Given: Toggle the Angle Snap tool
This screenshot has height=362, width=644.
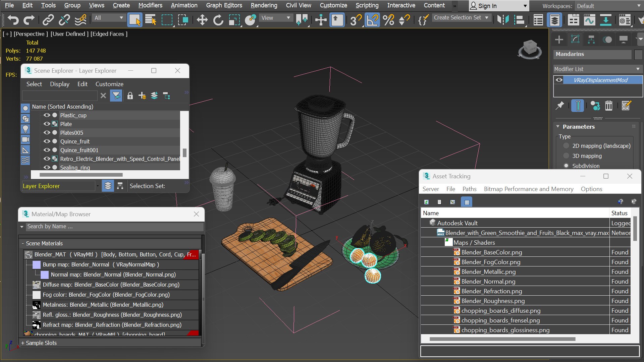Looking at the screenshot, I should click(372, 20).
